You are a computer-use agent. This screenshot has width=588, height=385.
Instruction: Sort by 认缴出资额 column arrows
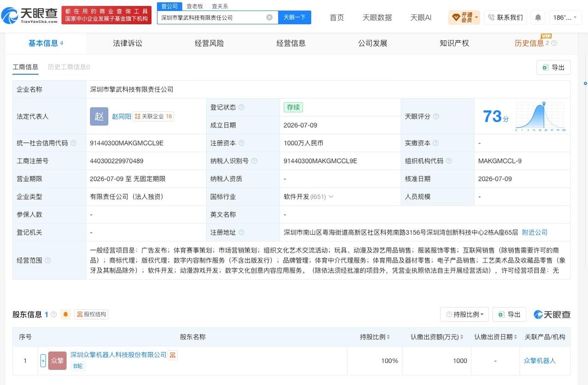pyautogui.click(x=463, y=337)
